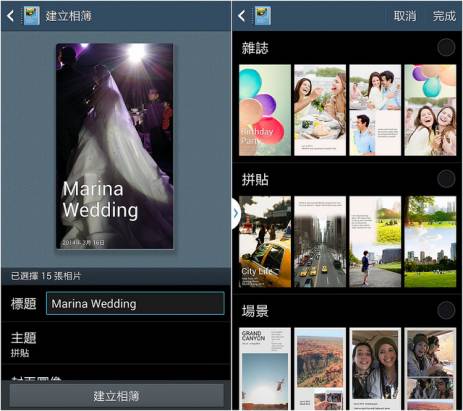The image size is (463, 411).
Task: Tap 取消 to cancel theme selection
Action: (405, 16)
